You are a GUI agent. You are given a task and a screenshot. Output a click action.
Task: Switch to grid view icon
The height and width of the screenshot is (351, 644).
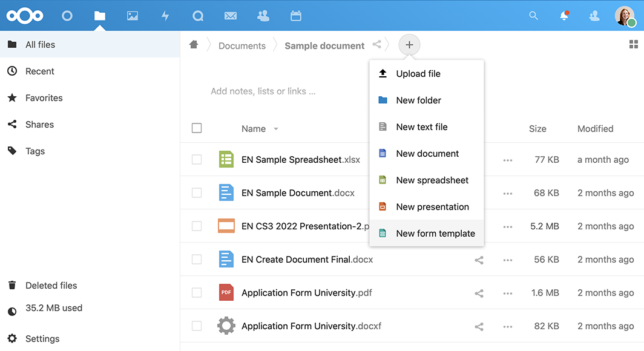(633, 44)
